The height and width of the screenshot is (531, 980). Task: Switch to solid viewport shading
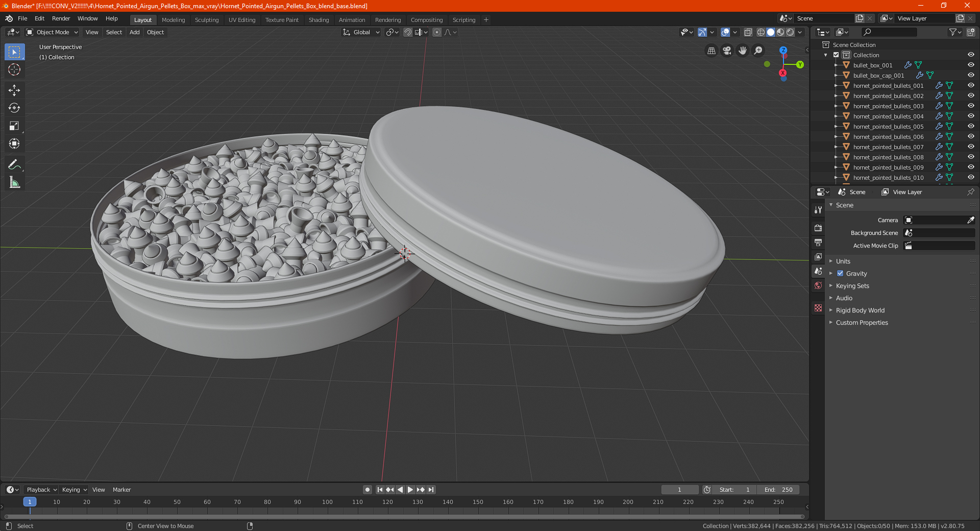(x=771, y=32)
